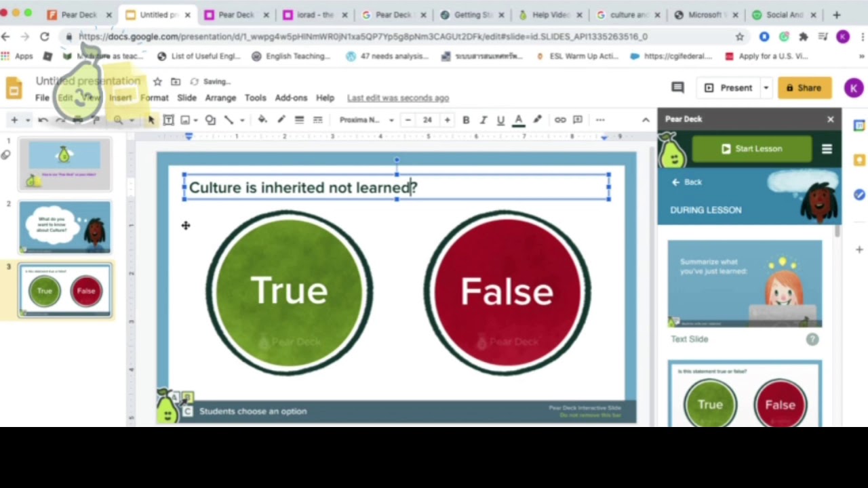Select the Shape tool icon
Viewport: 868px width, 488px height.
tap(210, 120)
